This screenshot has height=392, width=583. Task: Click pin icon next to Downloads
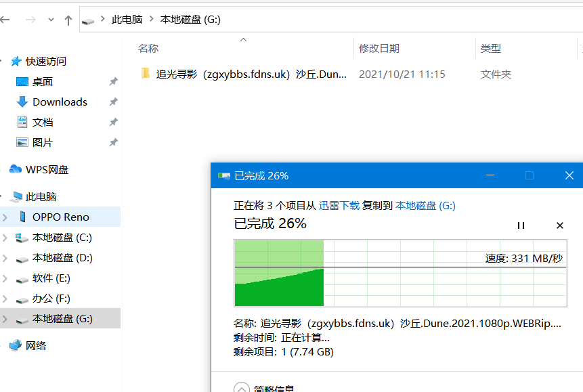[x=113, y=102]
